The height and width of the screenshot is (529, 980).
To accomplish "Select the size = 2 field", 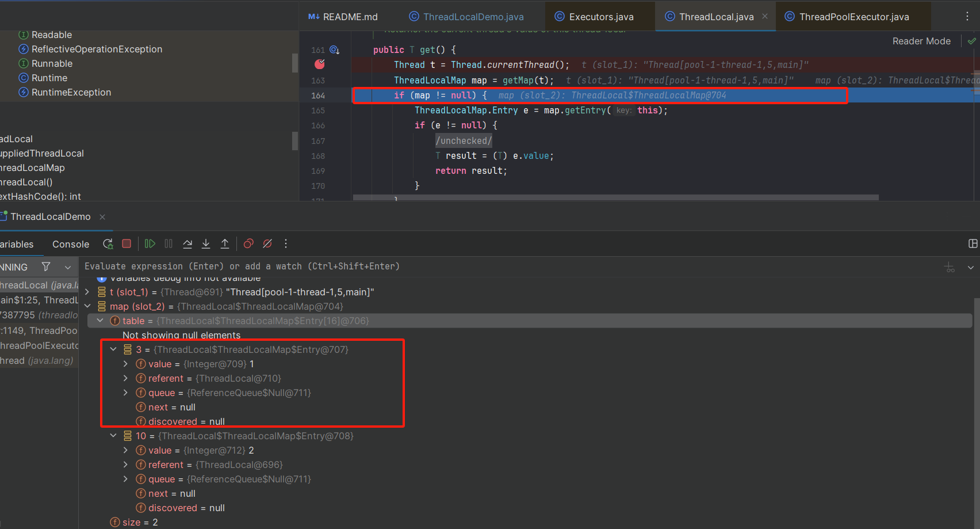I will coord(134,522).
